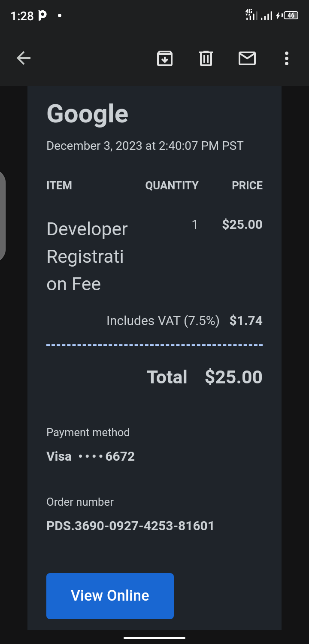Tap the battery indicator in status bar
309x644 pixels.
291,15
